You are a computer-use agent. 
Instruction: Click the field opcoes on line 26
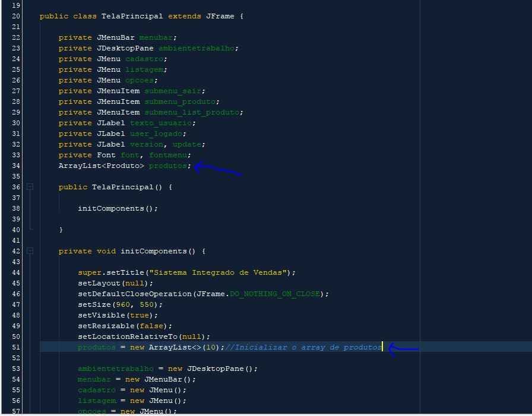(140, 80)
